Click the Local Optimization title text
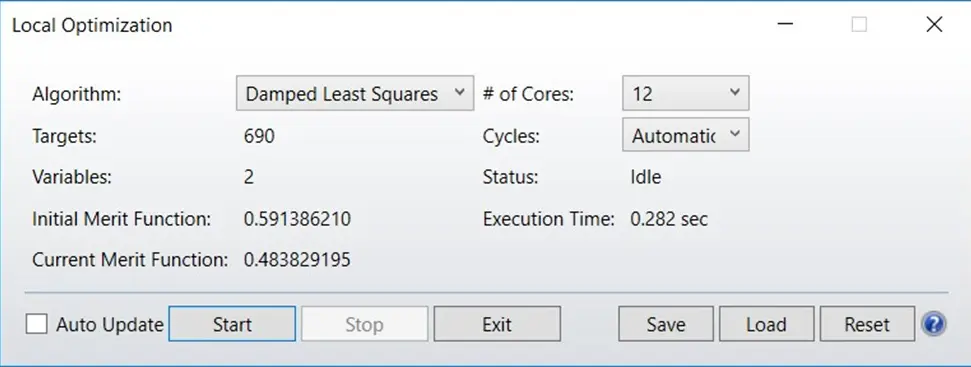The image size is (971, 367). (x=92, y=25)
